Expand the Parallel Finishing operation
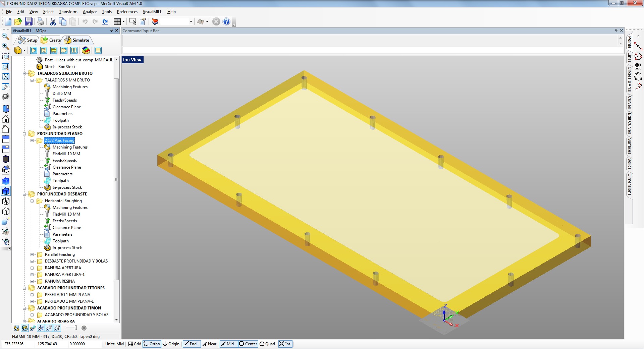644x349 pixels. tap(32, 254)
